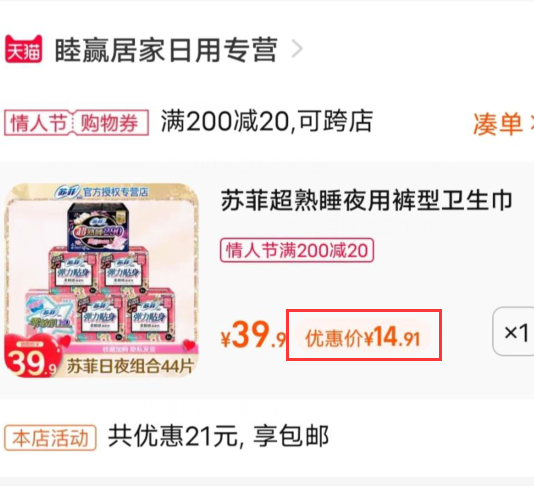The height and width of the screenshot is (486, 534).
Task: Tap the Tmall cat logo icon
Action: point(23,49)
